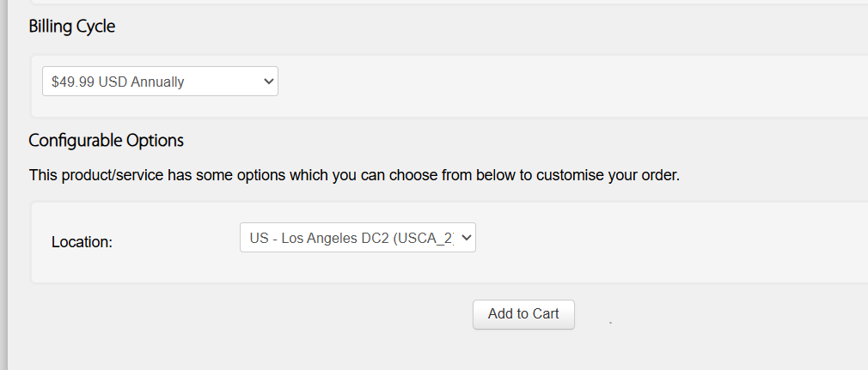Click empty area of Location options panel
This screenshot has width=868, height=370.
(664, 243)
